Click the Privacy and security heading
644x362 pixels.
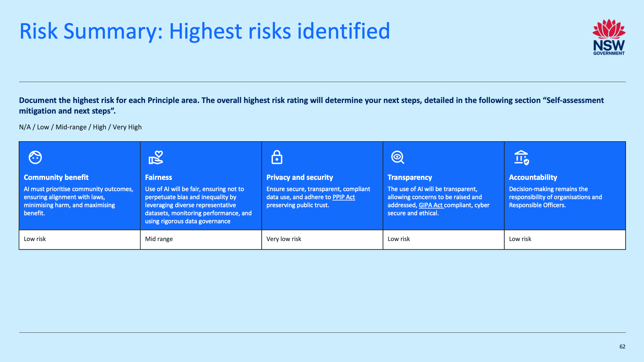299,177
